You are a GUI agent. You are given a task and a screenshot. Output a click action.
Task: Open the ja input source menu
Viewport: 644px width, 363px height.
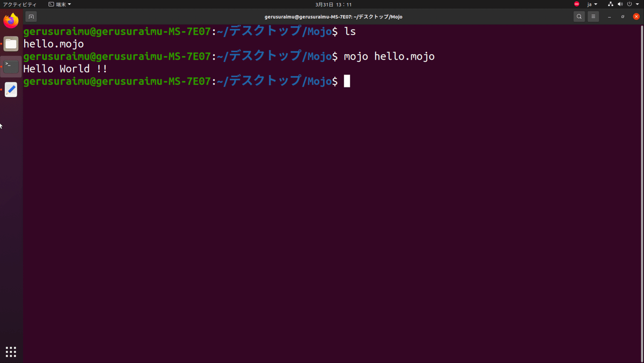592,4
